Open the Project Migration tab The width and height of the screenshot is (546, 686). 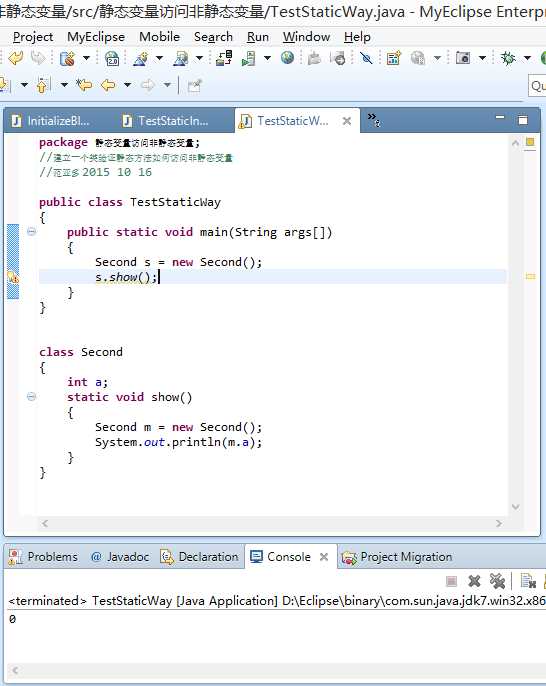click(x=397, y=556)
